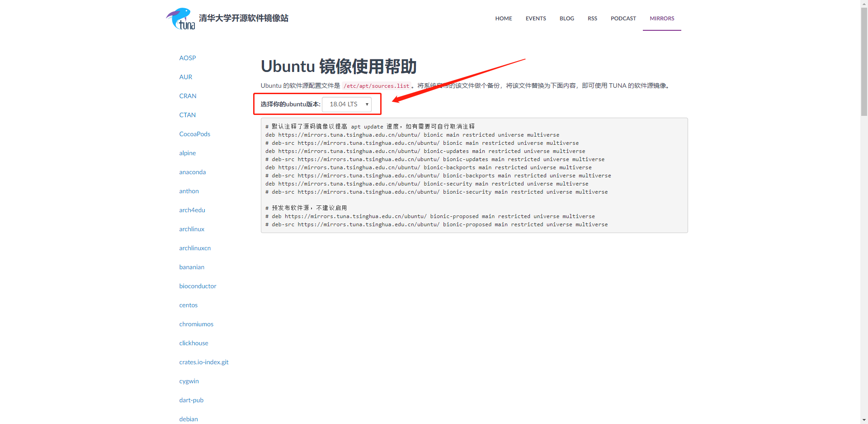The image size is (868, 424).
Task: Visit the PODCAST page
Action: [x=623, y=19]
